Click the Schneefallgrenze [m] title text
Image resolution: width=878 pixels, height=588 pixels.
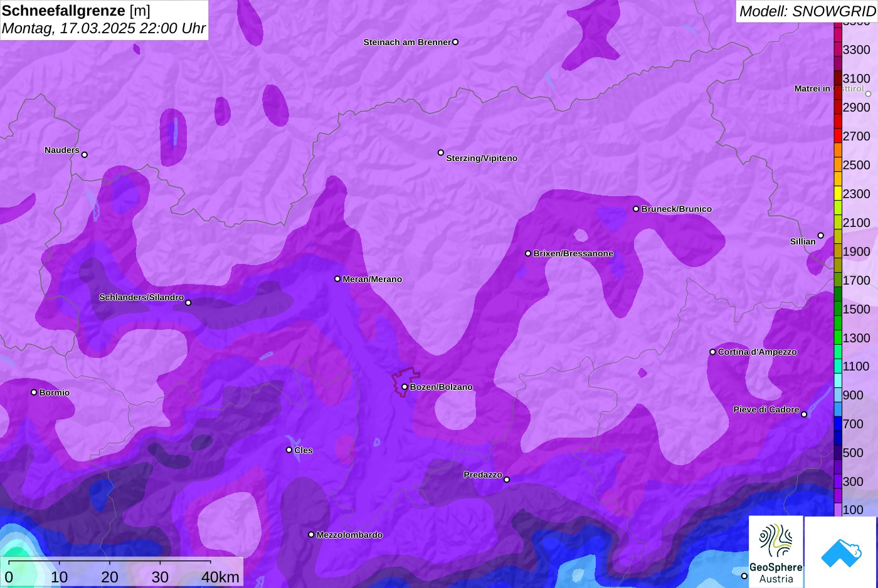(76, 11)
